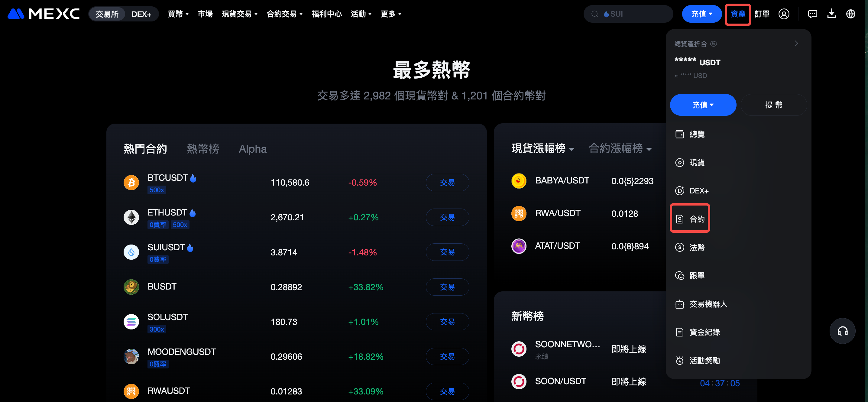Open the customer support headset icon
868x402 pixels.
point(842,331)
